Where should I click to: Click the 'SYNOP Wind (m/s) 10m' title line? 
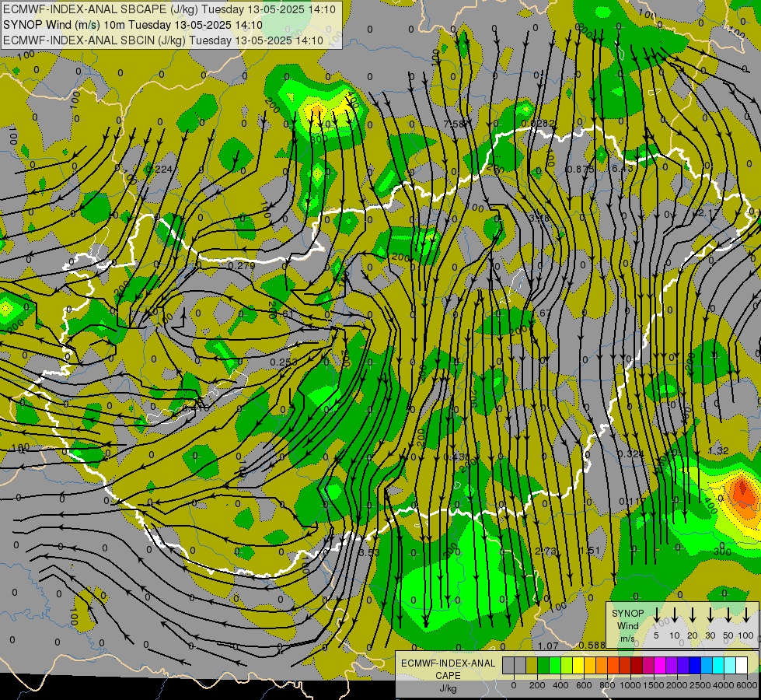pyautogui.click(x=132, y=25)
